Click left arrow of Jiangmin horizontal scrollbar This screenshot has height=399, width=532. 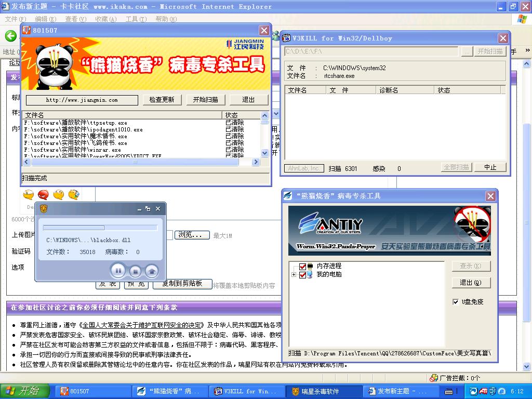26,162
